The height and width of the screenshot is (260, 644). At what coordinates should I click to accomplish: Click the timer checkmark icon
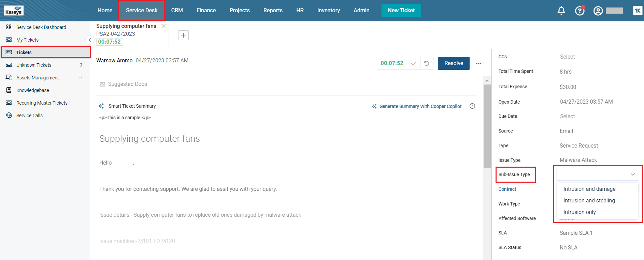pyautogui.click(x=414, y=63)
